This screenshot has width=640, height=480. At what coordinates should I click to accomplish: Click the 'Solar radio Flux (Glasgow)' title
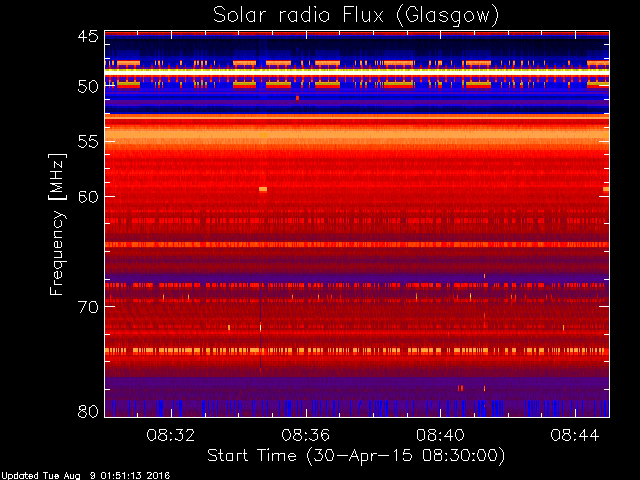[x=356, y=15]
